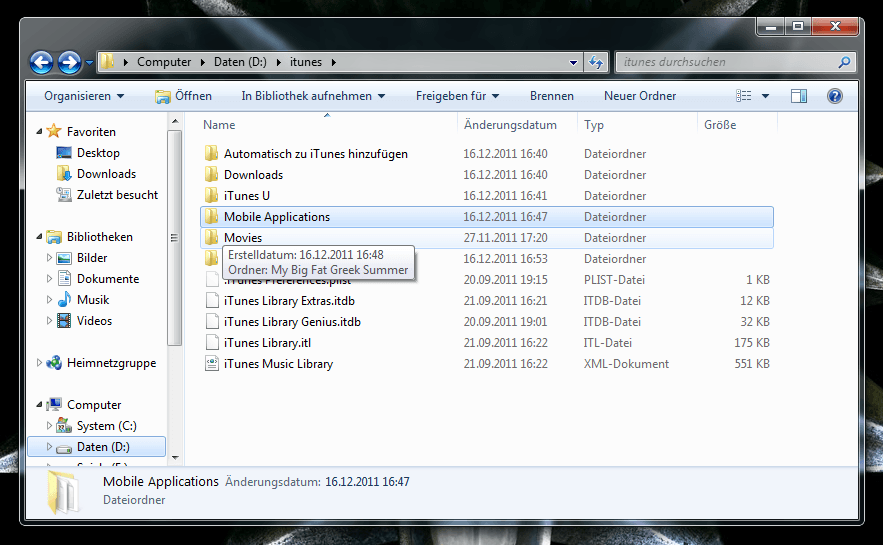Viewport: 883px width, 545px height.
Task: Select the Heimnetzgruppe icon
Action: [54, 363]
